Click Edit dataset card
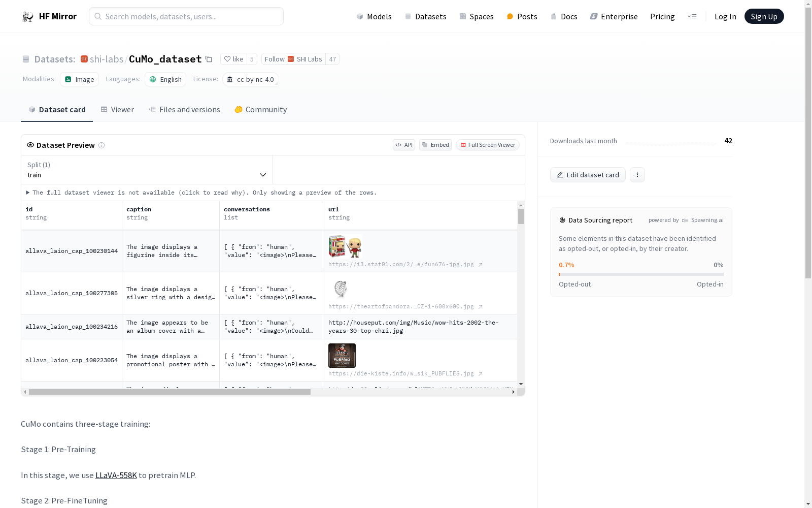This screenshot has width=812, height=508. [x=588, y=175]
